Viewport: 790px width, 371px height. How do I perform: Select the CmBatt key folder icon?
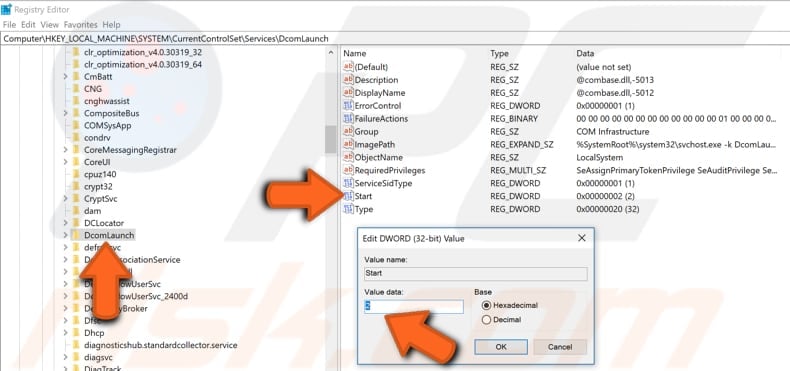76,77
